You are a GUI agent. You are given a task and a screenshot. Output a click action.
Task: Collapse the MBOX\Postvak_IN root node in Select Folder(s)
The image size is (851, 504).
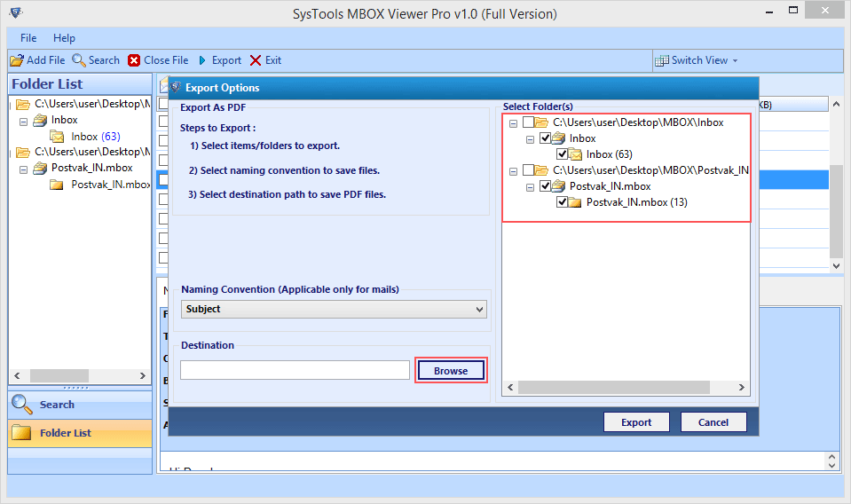pyautogui.click(x=514, y=171)
